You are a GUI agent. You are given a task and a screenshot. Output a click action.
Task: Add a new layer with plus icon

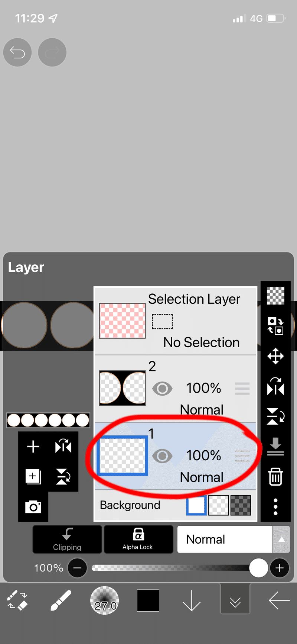[x=33, y=446]
